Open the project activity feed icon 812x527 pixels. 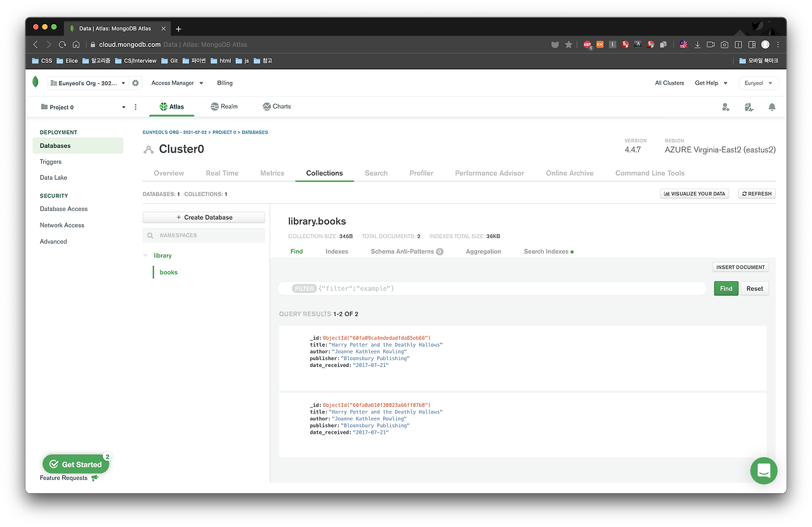(x=749, y=107)
